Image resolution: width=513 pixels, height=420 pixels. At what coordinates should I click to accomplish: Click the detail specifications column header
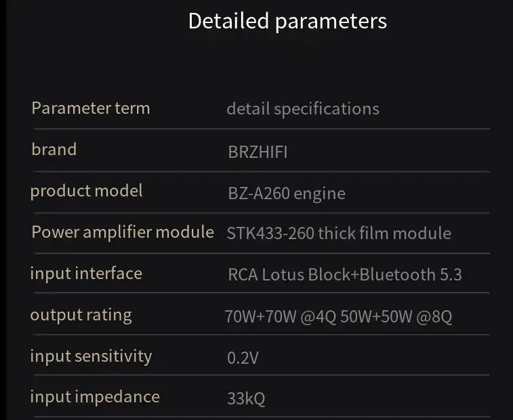pos(303,109)
